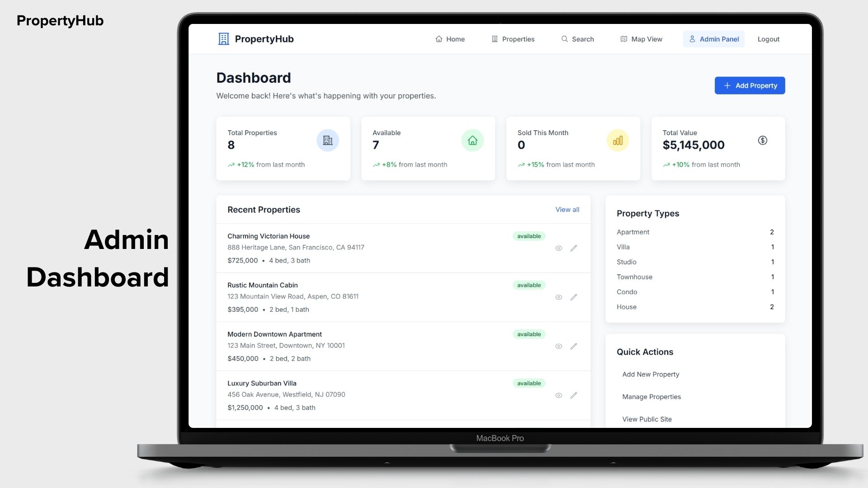Click the PropertyHub building logo icon
Image resolution: width=868 pixels, height=488 pixels.
pos(223,39)
